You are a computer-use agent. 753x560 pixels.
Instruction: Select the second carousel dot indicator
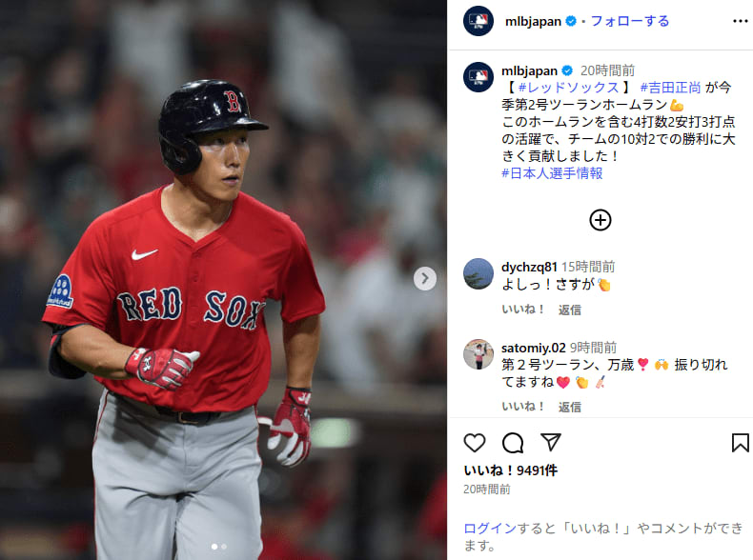point(224,547)
